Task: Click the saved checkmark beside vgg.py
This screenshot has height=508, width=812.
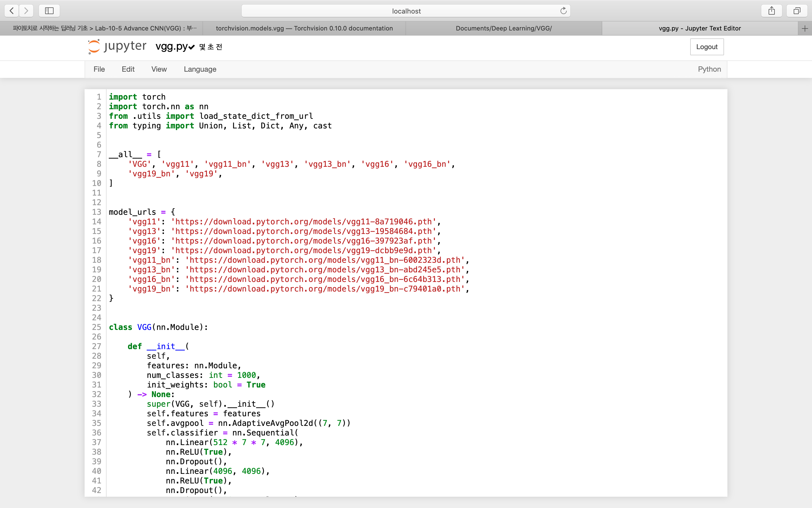Action: click(192, 47)
